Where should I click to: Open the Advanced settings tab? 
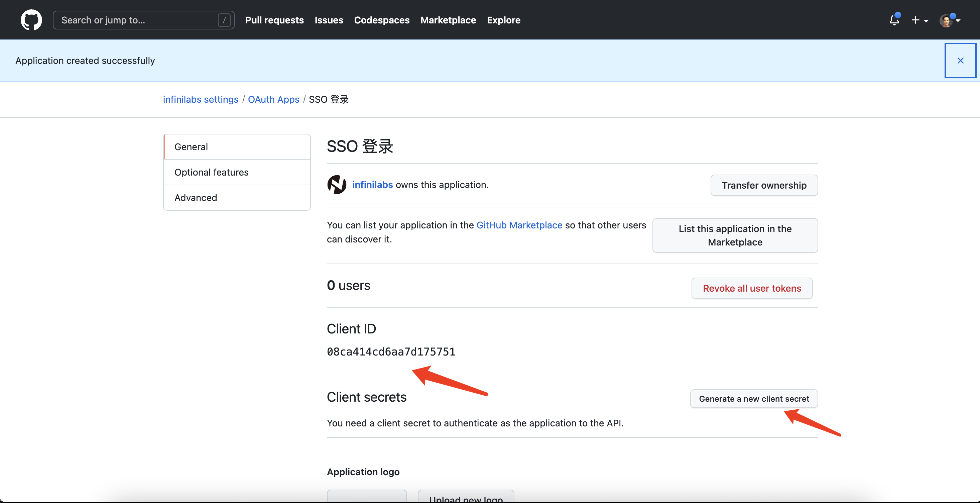196,197
